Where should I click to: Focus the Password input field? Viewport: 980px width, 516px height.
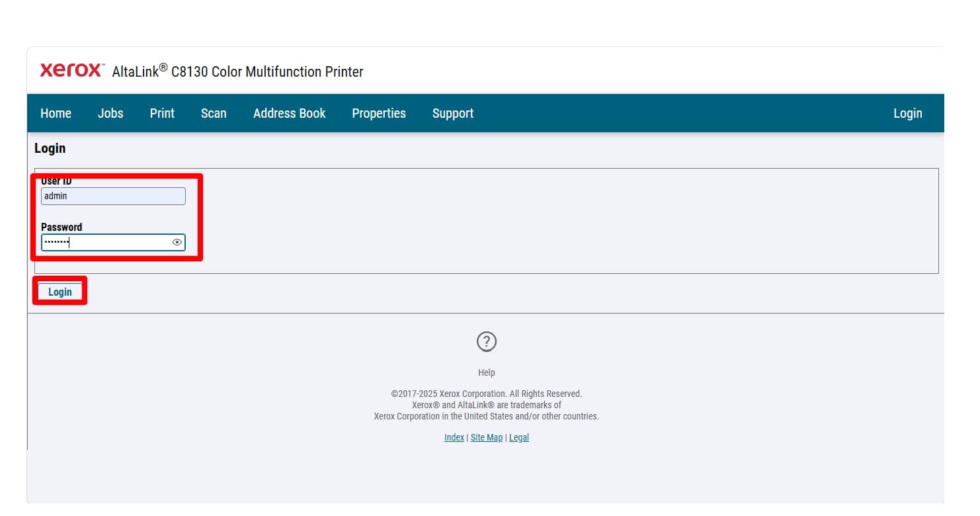[x=113, y=242]
